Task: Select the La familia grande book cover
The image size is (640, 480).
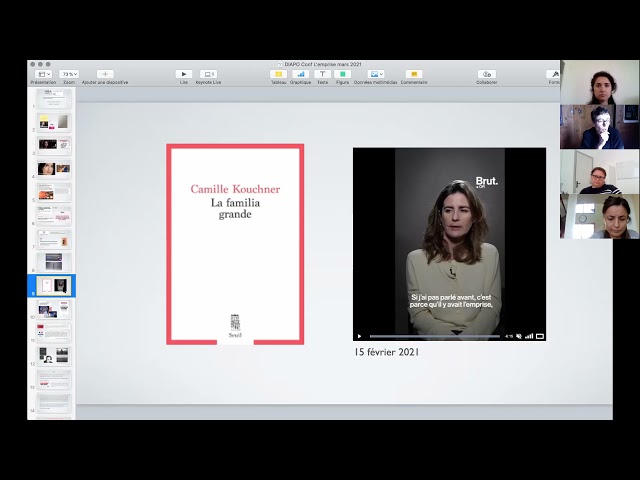Action: pyautogui.click(x=235, y=244)
